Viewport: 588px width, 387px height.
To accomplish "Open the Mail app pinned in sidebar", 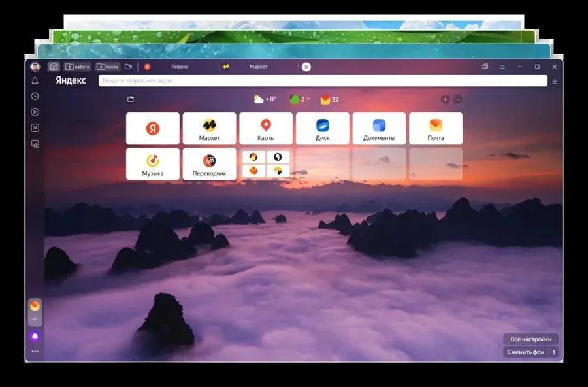I will point(35,306).
